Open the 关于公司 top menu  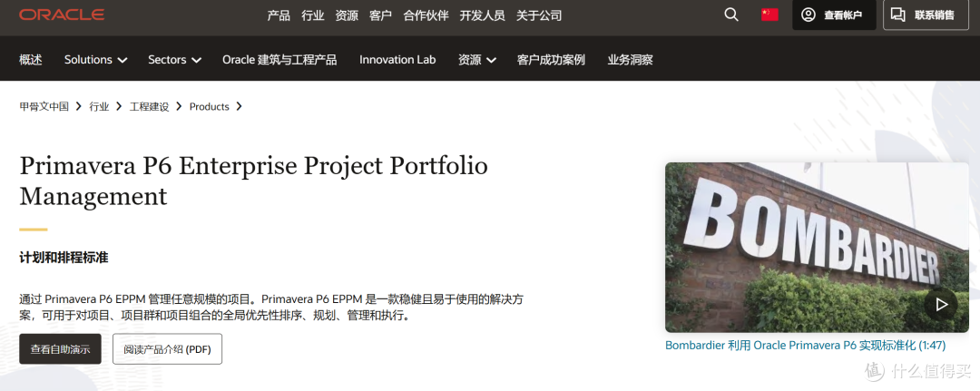click(x=539, y=15)
